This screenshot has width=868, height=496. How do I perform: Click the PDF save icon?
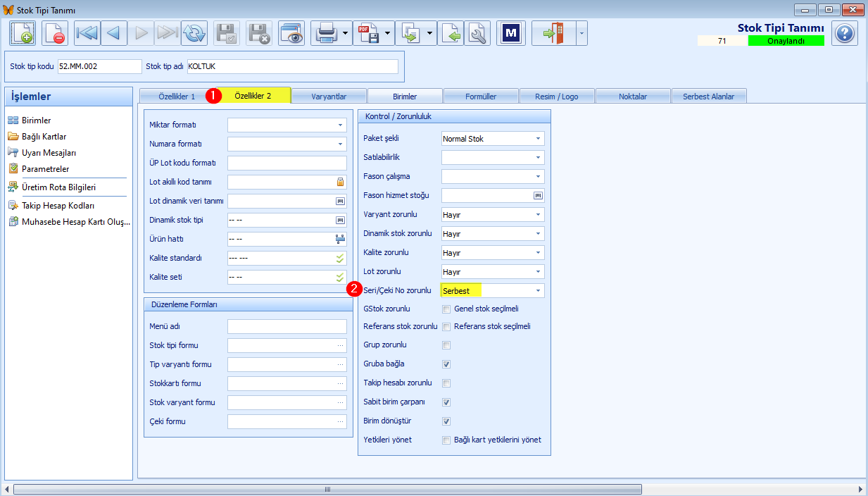click(368, 33)
